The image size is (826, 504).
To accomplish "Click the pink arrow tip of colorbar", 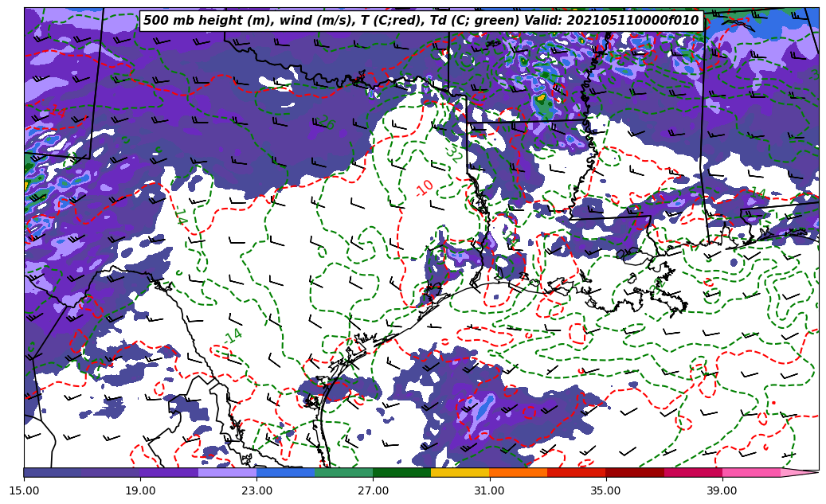I will [x=801, y=472].
